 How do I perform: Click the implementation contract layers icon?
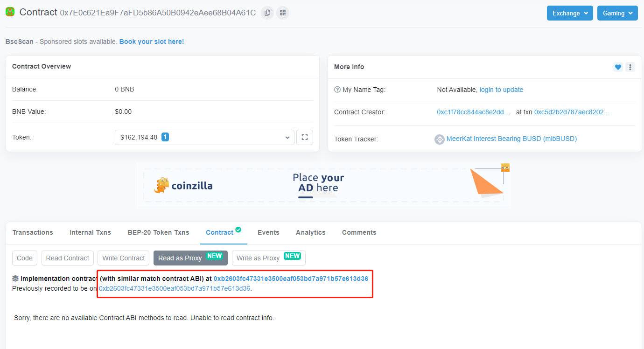click(15, 279)
